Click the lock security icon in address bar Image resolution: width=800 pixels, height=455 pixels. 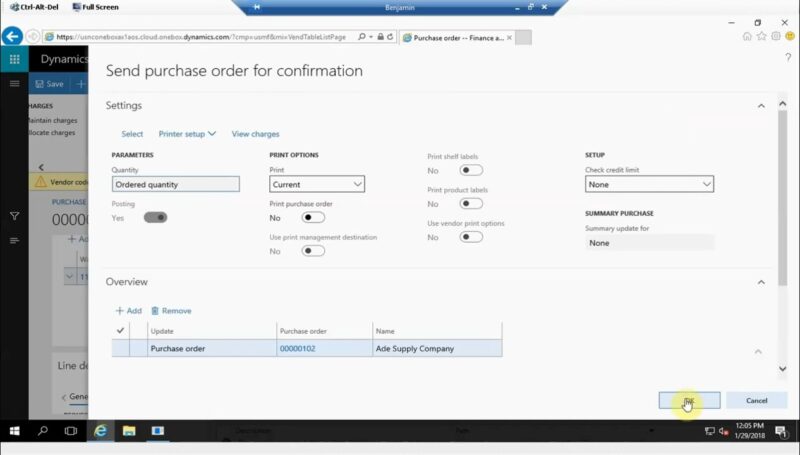pos(380,37)
